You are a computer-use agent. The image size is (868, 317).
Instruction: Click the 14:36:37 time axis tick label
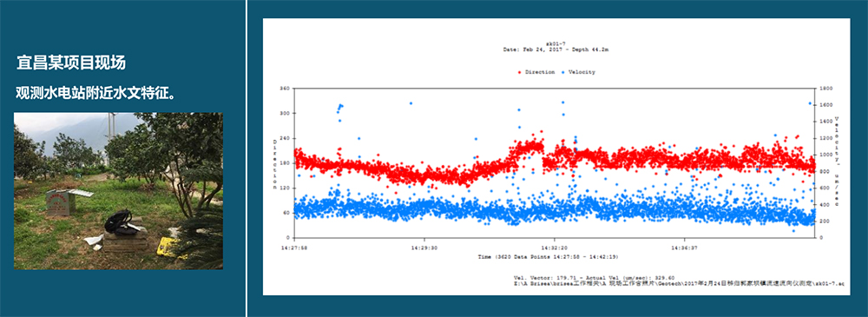pyautogui.click(x=685, y=248)
